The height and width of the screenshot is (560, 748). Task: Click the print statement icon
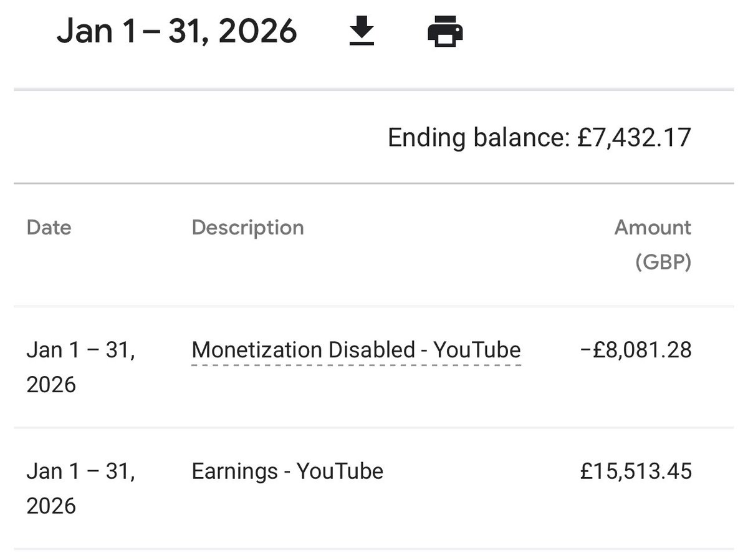pyautogui.click(x=445, y=32)
